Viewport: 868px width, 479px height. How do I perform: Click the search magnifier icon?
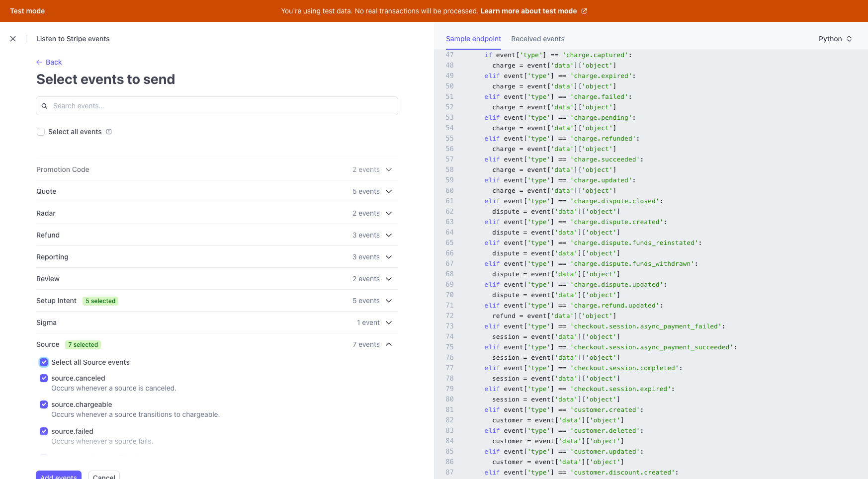44,106
